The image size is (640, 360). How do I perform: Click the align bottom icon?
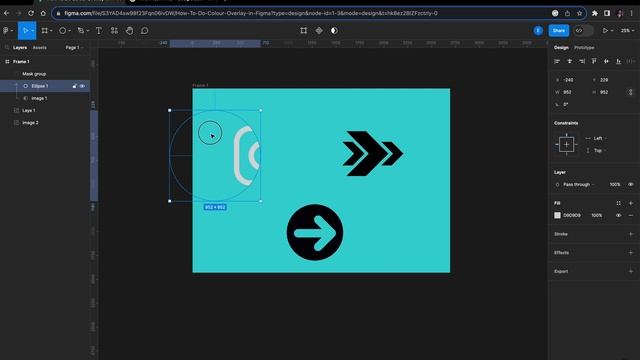[x=618, y=61]
